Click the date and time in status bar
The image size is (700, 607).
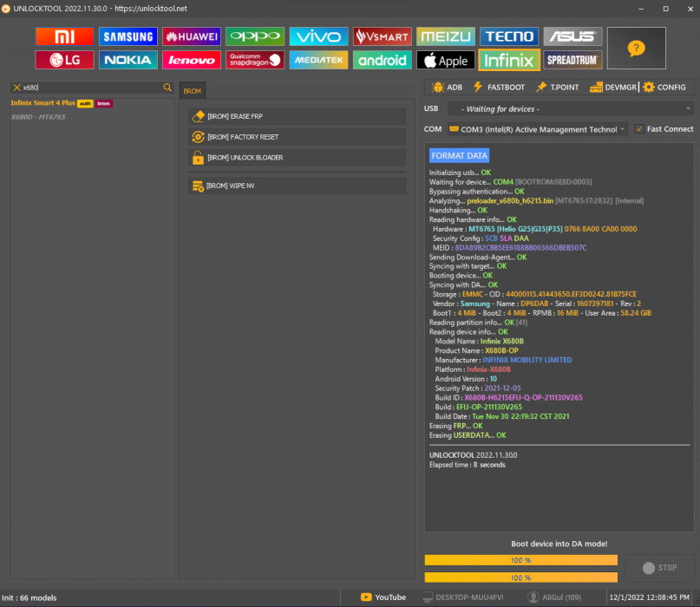pos(649,597)
